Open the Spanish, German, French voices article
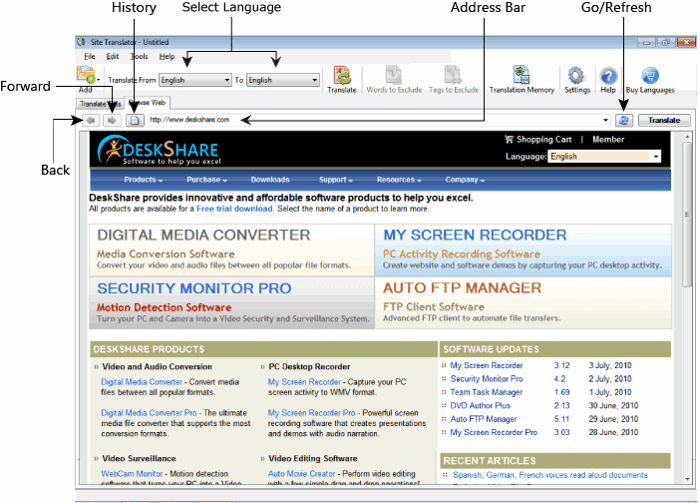This screenshot has width=700, height=503. coord(550,475)
